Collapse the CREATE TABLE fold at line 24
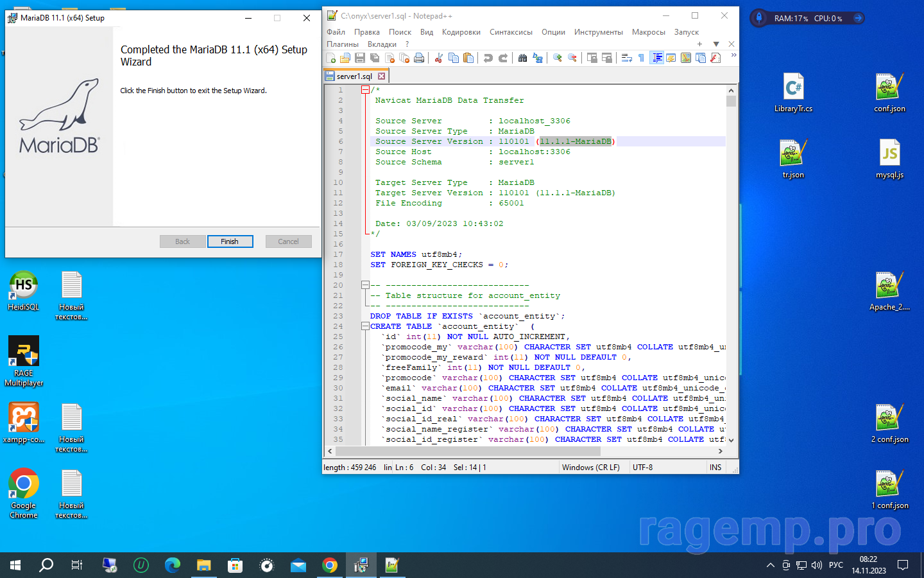Screen dimensions: 924x578 pyautogui.click(x=365, y=326)
